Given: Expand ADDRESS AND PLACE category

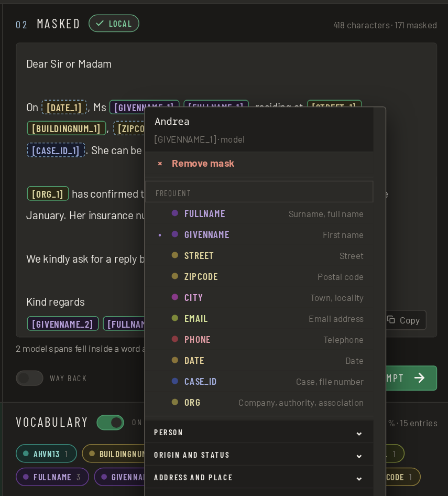Looking at the screenshot, I should coord(259,477).
